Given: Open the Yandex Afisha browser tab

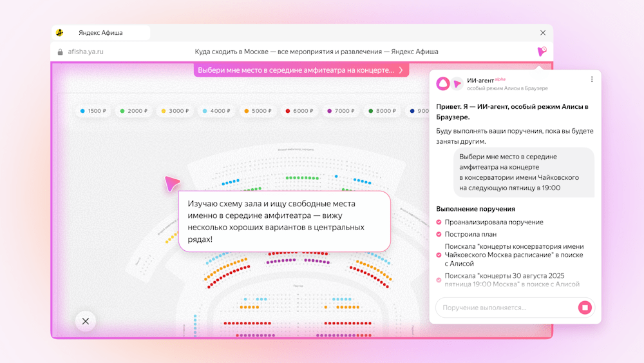Looking at the screenshot, I should tap(100, 33).
